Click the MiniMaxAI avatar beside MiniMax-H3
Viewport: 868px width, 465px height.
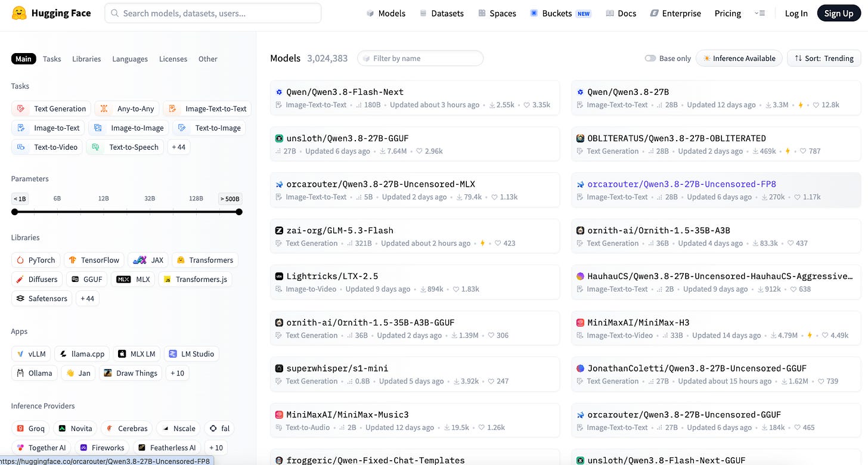580,323
